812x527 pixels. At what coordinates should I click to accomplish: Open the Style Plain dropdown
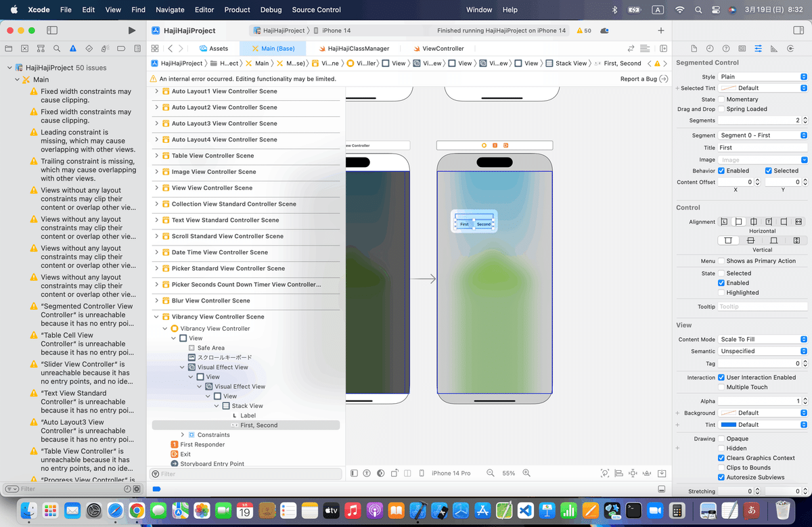pyautogui.click(x=763, y=77)
